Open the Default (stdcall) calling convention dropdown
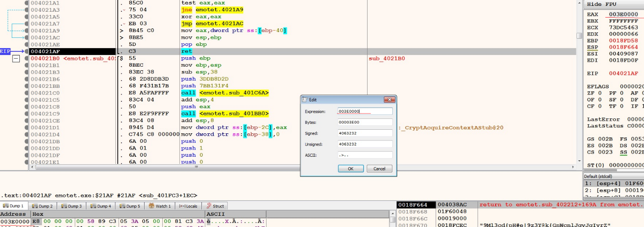The image size is (644, 227). click(x=614, y=176)
